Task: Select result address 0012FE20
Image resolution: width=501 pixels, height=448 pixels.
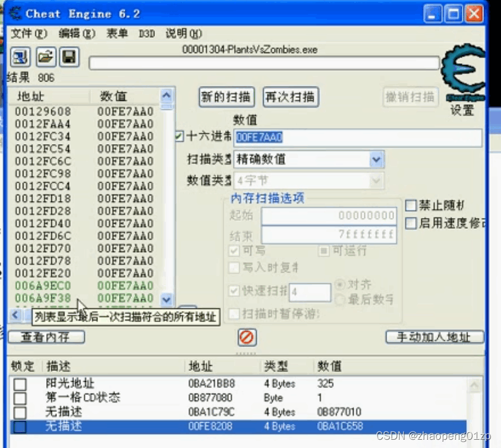Action: point(43,274)
